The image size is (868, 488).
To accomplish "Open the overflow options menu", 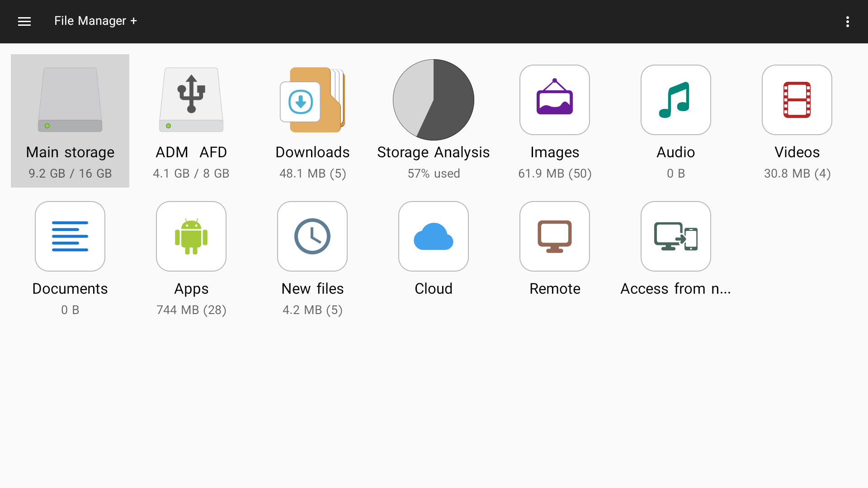I will (848, 21).
